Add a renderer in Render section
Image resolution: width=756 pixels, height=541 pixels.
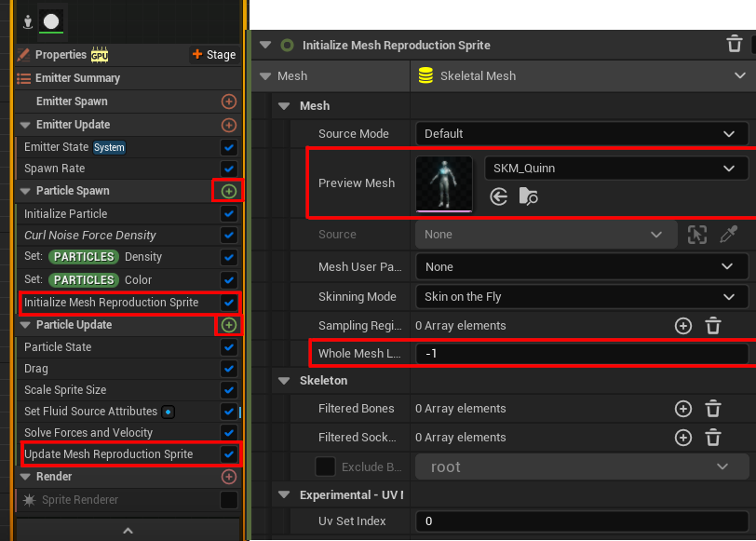click(228, 477)
